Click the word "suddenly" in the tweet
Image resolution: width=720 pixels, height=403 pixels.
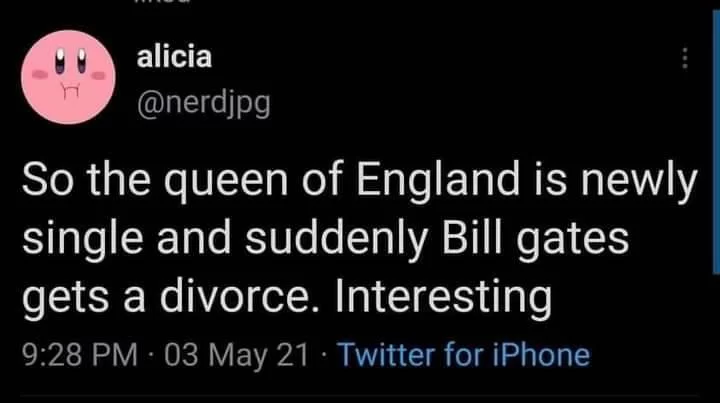point(336,238)
